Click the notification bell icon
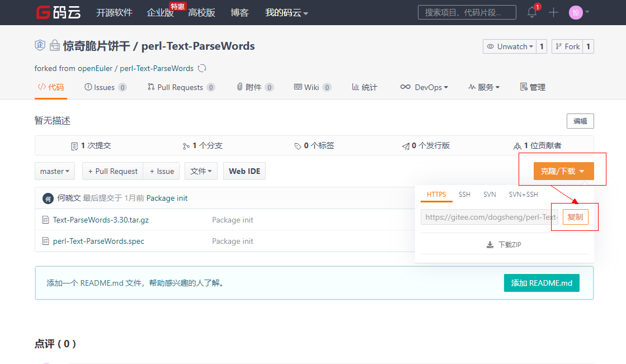 pos(531,12)
